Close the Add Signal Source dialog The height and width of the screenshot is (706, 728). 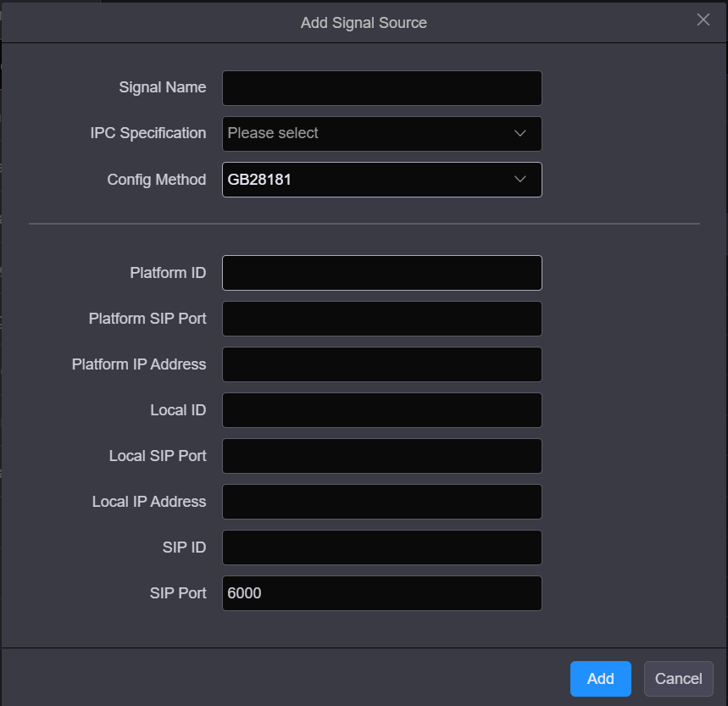tap(703, 19)
